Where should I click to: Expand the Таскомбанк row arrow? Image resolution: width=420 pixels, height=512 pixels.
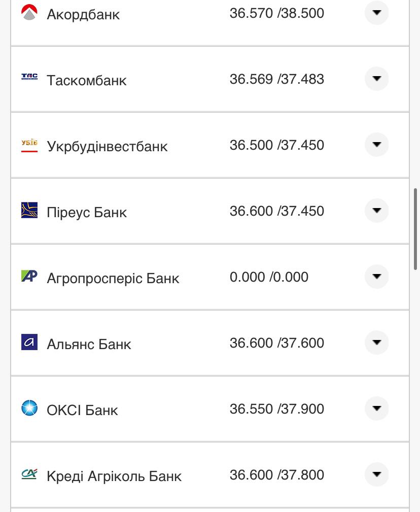coord(376,79)
